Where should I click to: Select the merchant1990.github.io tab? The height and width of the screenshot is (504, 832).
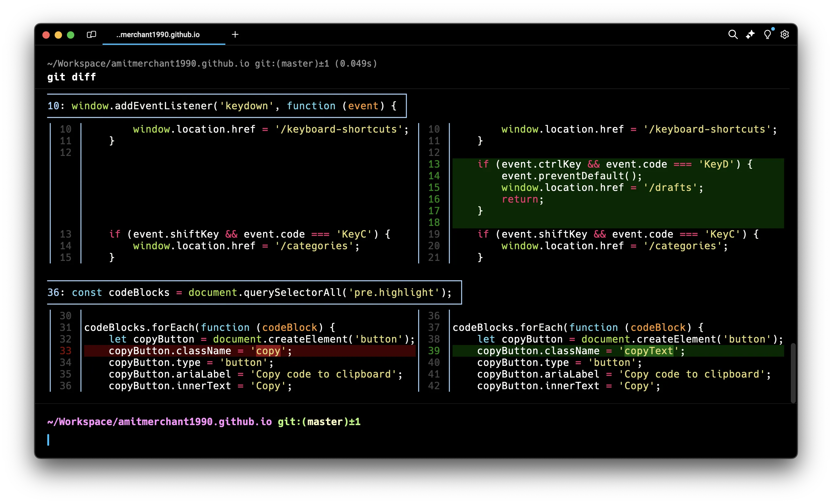(x=158, y=34)
